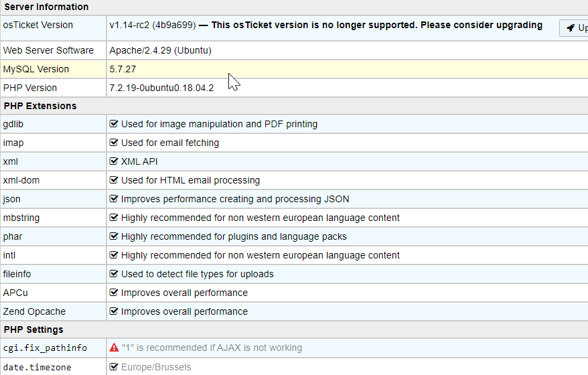
Task: Click the check icon in the mbstring row
Action: pyautogui.click(x=114, y=217)
